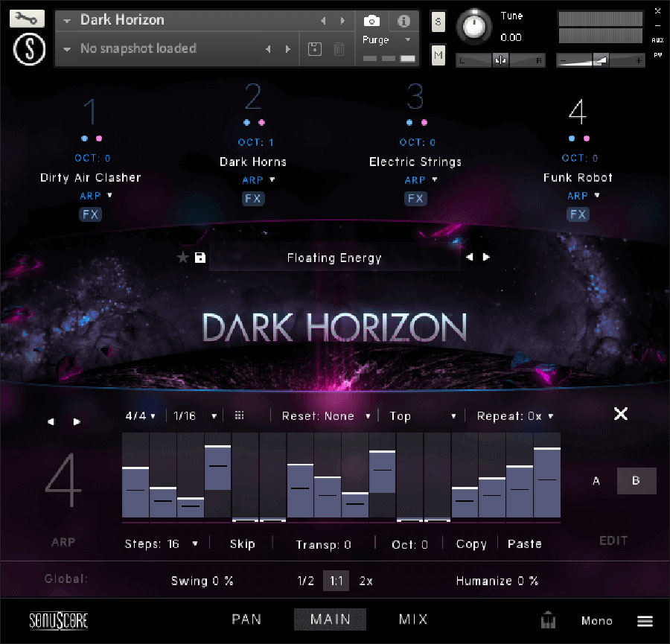Open the Dark Horizon instrument dropdown arrow
This screenshot has height=644, width=670.
coord(67,21)
